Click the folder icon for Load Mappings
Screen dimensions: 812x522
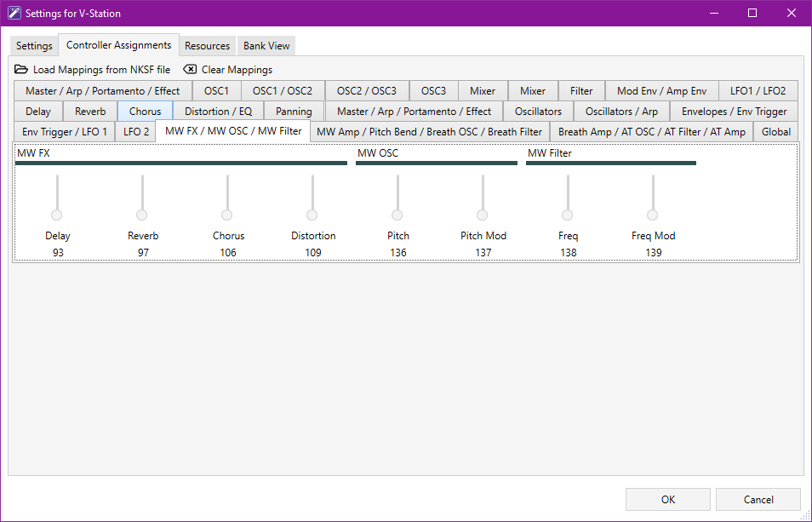click(21, 69)
